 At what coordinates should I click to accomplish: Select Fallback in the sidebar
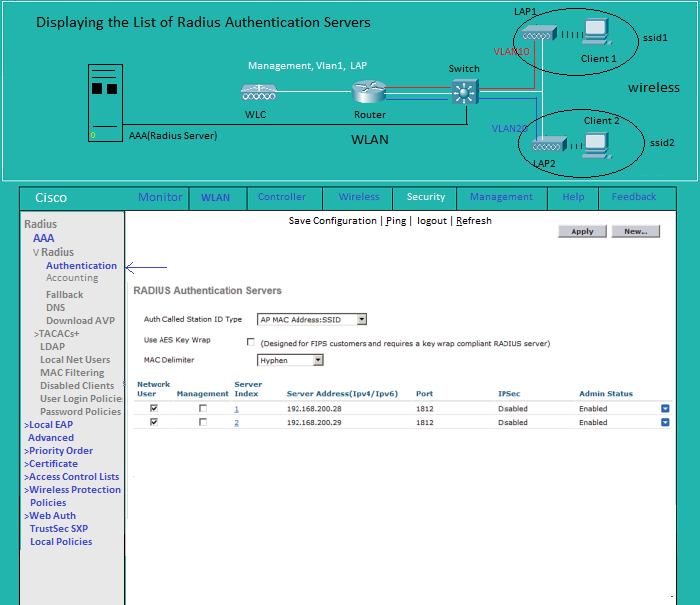pyautogui.click(x=64, y=295)
